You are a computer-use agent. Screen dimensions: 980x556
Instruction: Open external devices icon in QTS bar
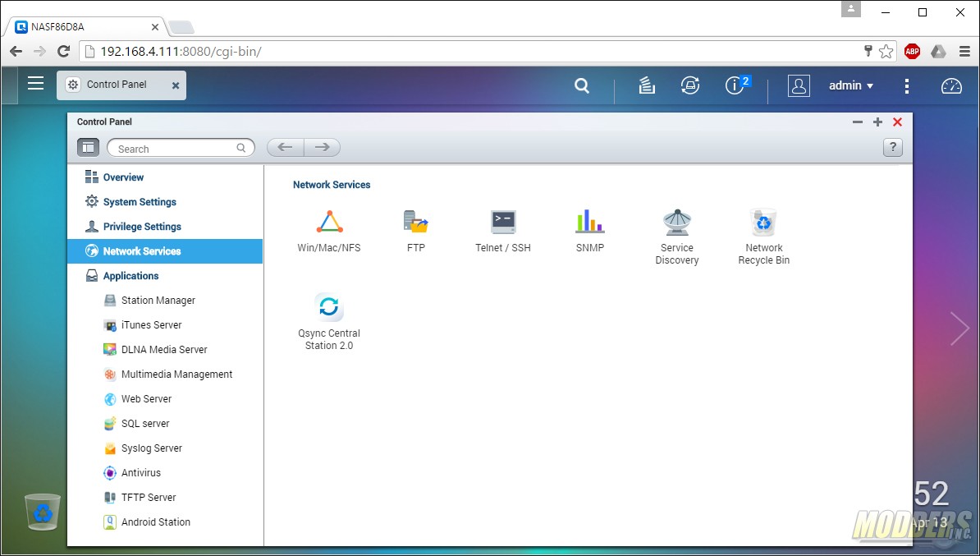click(690, 85)
